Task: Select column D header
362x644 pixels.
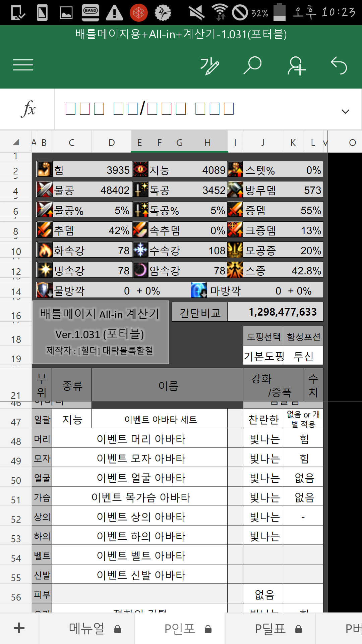Action: coord(112,143)
